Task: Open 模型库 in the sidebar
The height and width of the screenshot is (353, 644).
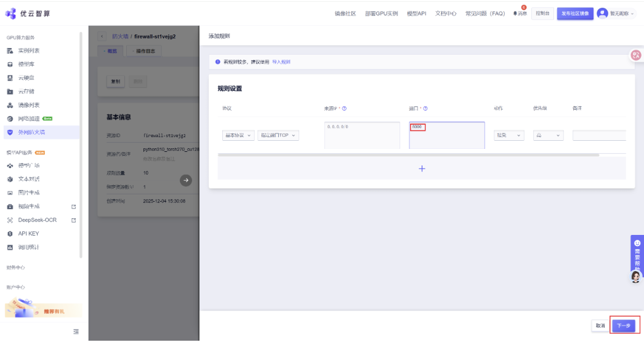Action: pyautogui.click(x=26, y=64)
